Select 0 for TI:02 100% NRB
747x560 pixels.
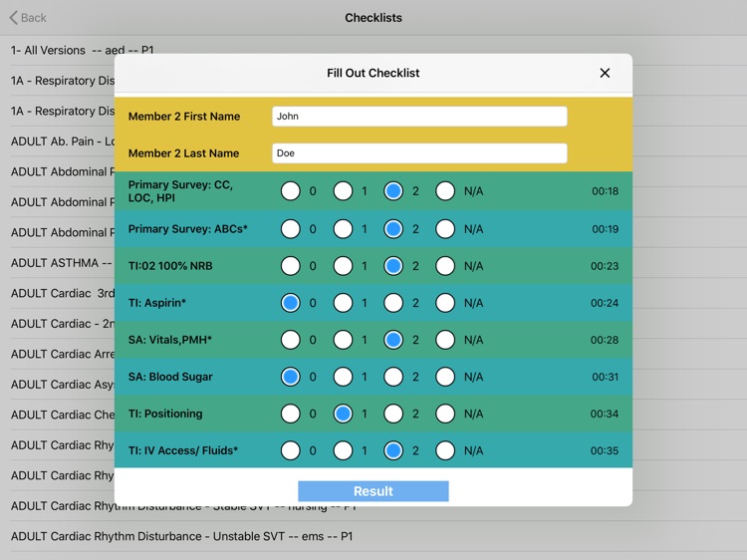tap(291, 266)
